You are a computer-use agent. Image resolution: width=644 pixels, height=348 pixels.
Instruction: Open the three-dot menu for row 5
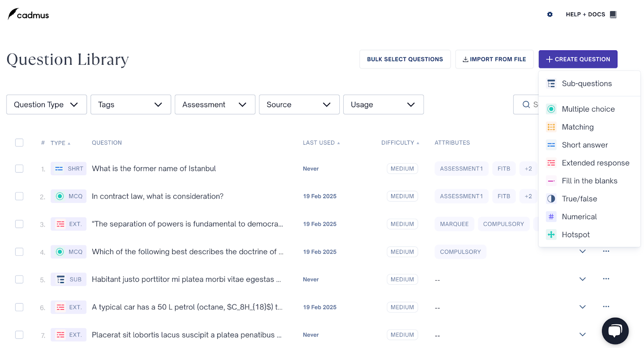[x=606, y=279]
